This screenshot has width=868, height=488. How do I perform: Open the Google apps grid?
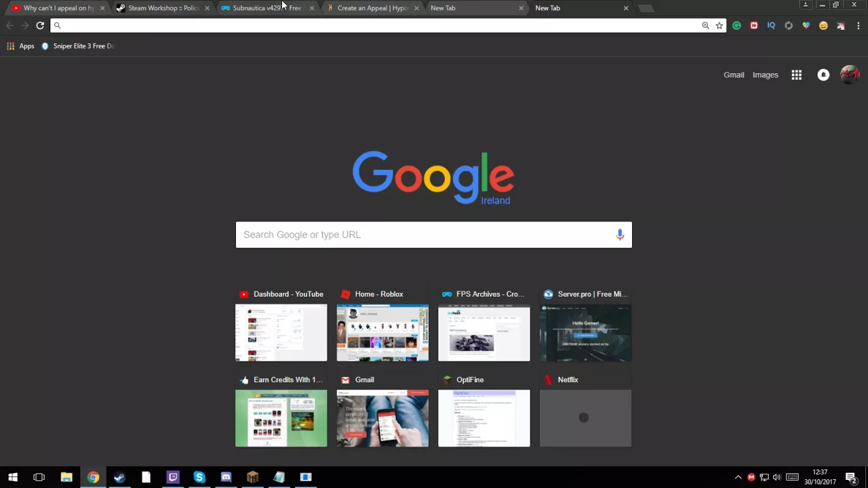point(797,75)
